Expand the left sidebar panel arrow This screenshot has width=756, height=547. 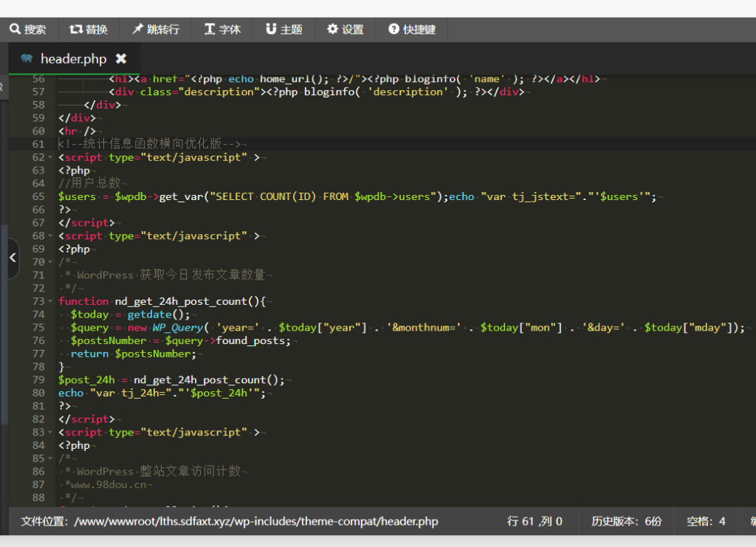[x=13, y=258]
